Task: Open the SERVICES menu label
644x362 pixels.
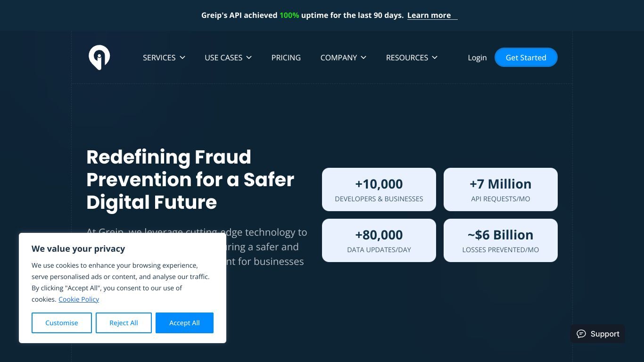Action: pyautogui.click(x=159, y=58)
